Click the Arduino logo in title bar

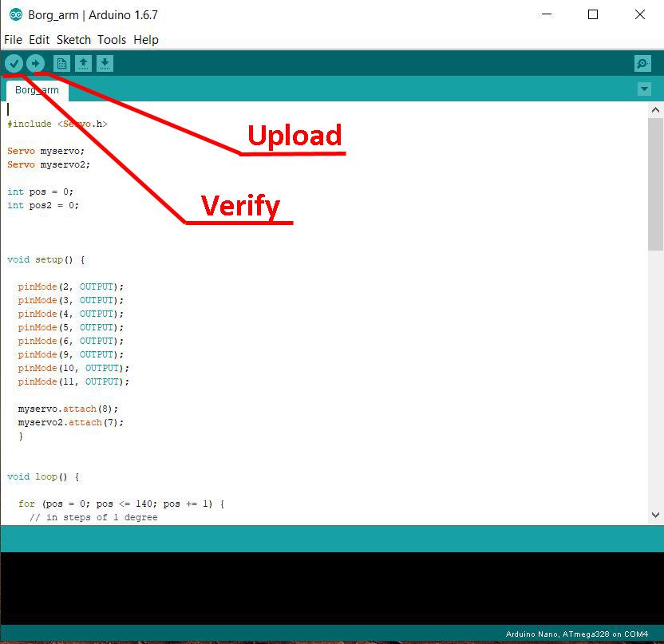coord(16,15)
